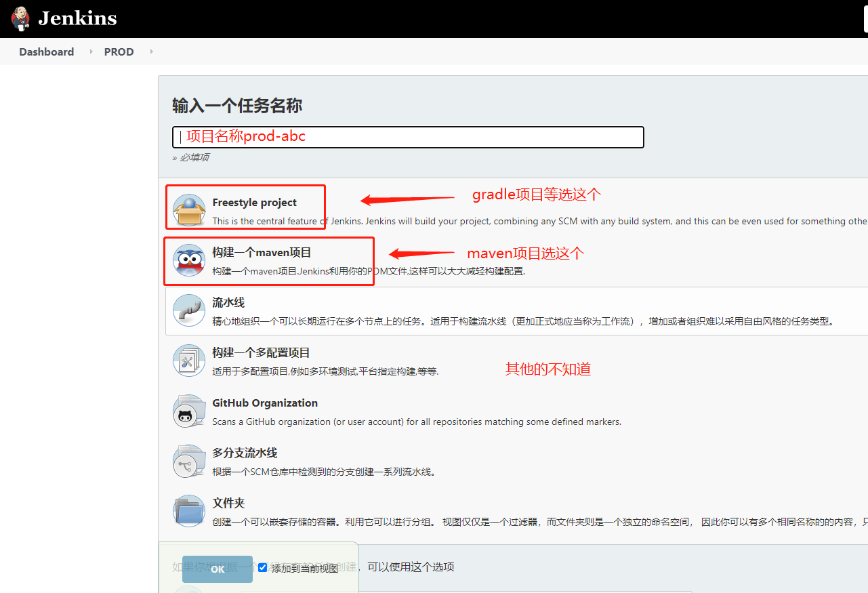Select the Freestyle project box icon
Image resolution: width=868 pixels, height=593 pixels.
[x=188, y=210]
